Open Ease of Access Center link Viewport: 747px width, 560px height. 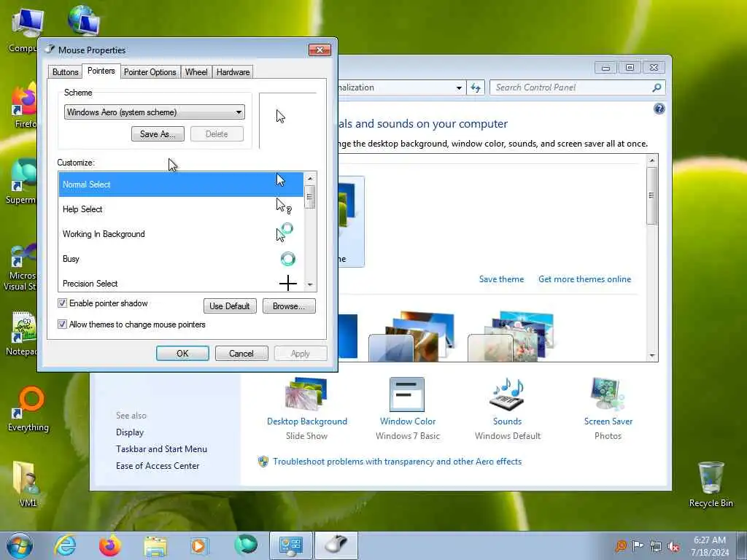[158, 466]
